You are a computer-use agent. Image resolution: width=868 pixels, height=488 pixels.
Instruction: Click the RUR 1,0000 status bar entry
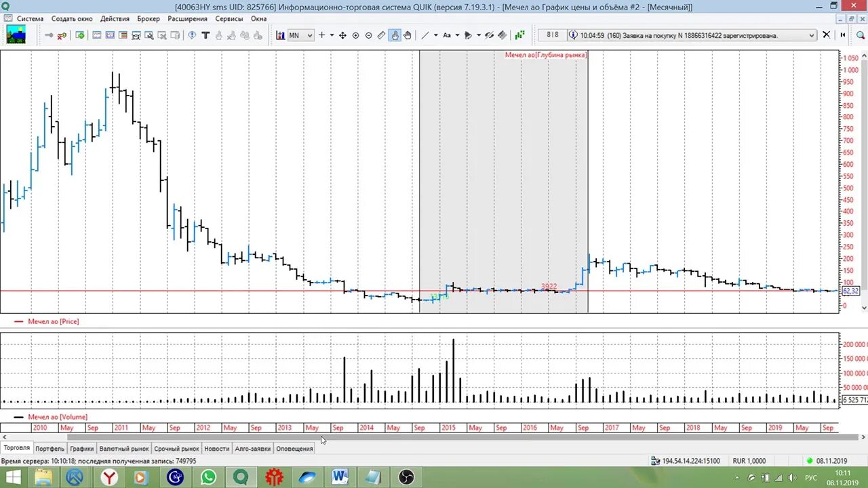(749, 461)
